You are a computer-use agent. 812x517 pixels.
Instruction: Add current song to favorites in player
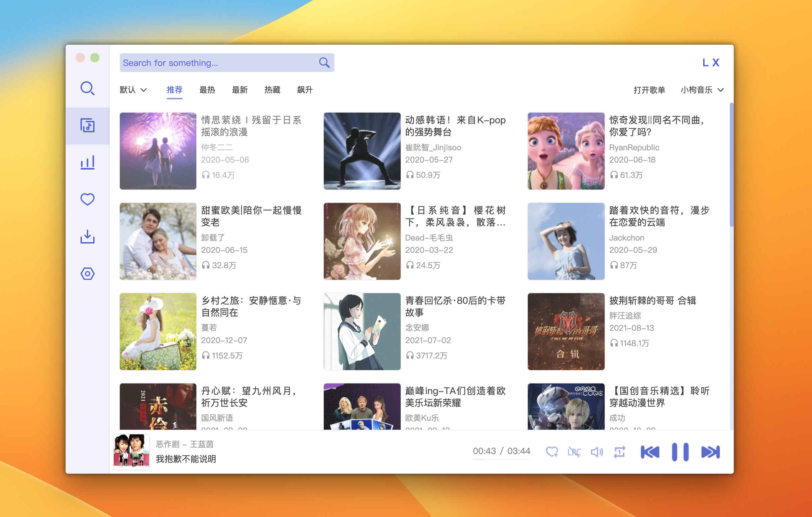click(x=552, y=451)
